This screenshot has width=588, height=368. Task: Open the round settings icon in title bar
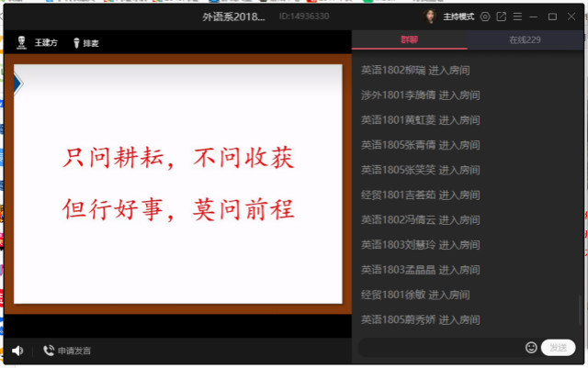[x=485, y=17]
